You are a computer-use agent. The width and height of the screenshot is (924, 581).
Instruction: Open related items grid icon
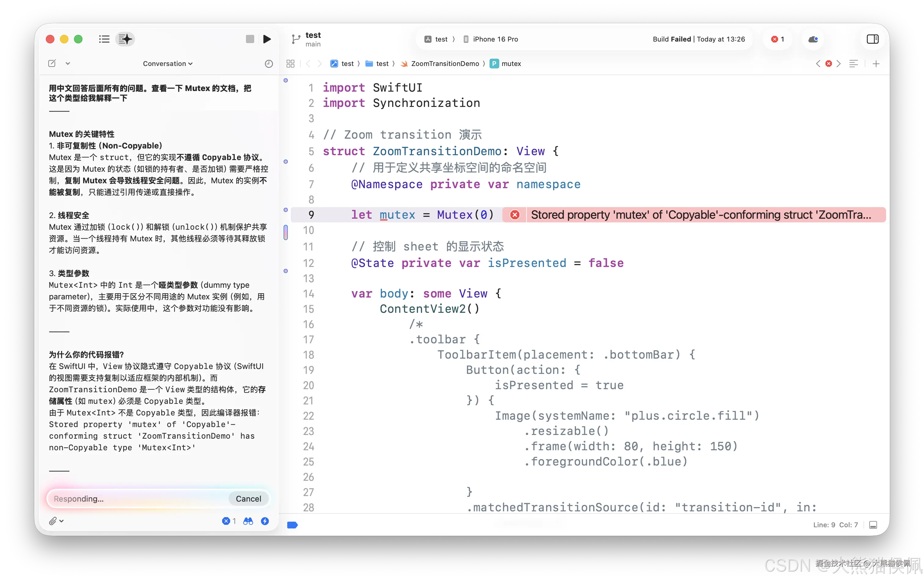(x=291, y=64)
